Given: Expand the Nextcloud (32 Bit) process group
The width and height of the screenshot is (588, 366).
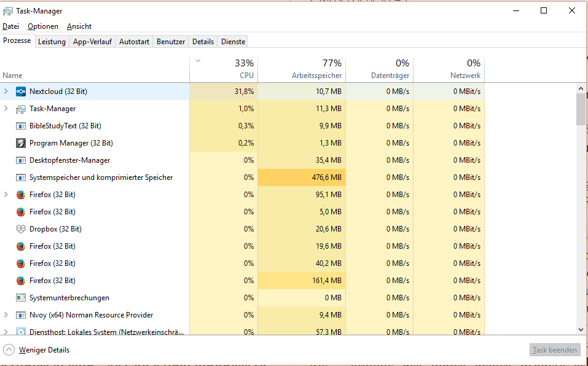Looking at the screenshot, I should point(6,91).
